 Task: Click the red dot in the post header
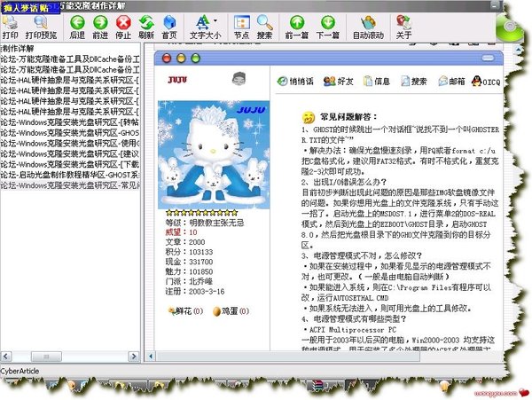pos(167,59)
